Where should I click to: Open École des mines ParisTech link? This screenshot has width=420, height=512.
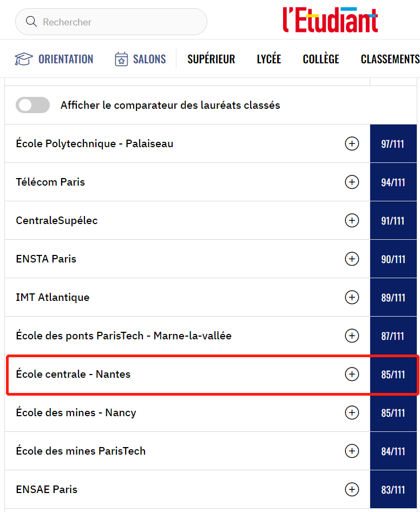pos(81,451)
